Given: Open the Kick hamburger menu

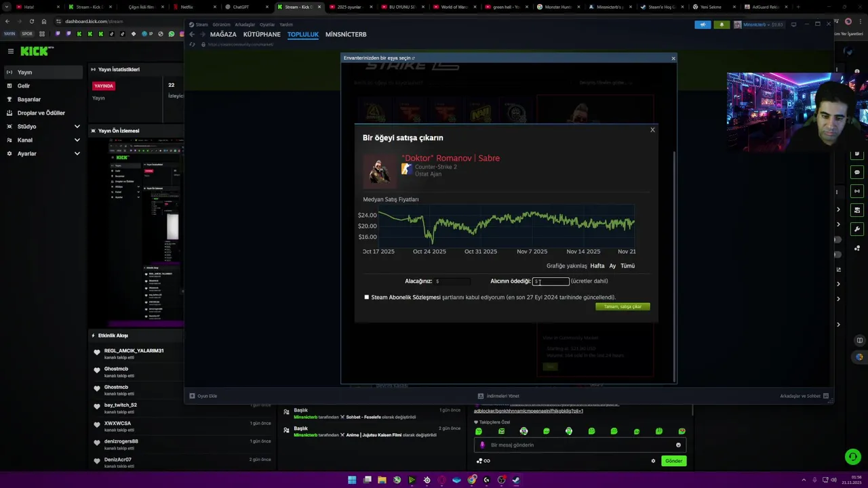Looking at the screenshot, I should [x=10, y=51].
